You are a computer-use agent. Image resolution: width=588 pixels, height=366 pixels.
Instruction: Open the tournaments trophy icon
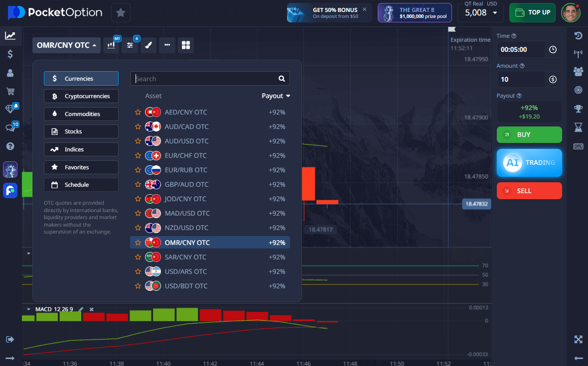tap(578, 109)
